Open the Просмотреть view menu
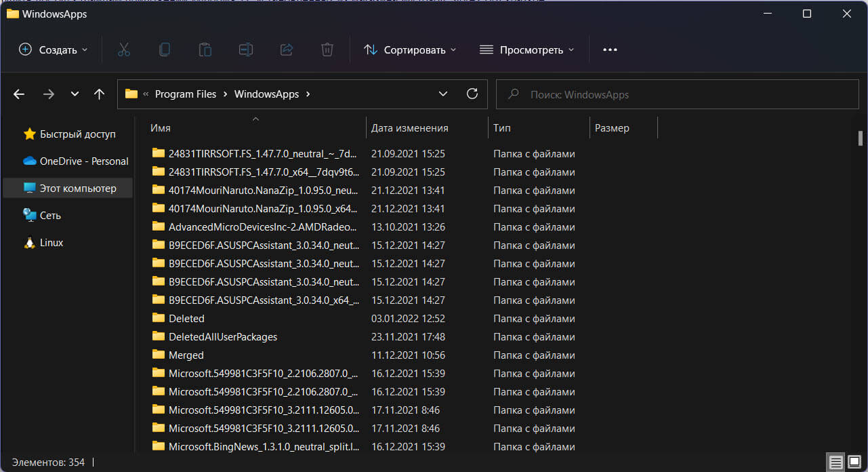868x472 pixels. (x=526, y=50)
